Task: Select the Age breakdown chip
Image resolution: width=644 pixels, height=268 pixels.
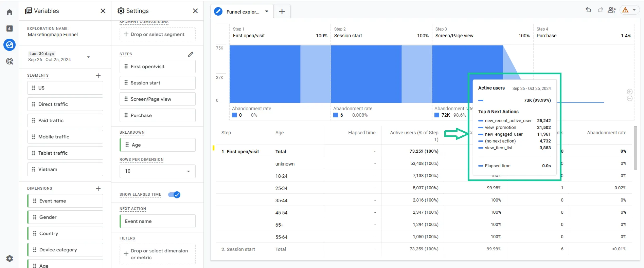Action: point(158,145)
